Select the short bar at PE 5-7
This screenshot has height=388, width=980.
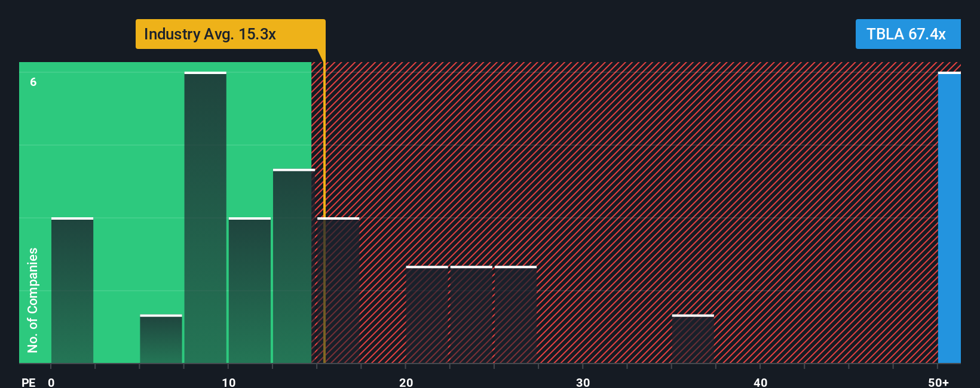pos(161,339)
